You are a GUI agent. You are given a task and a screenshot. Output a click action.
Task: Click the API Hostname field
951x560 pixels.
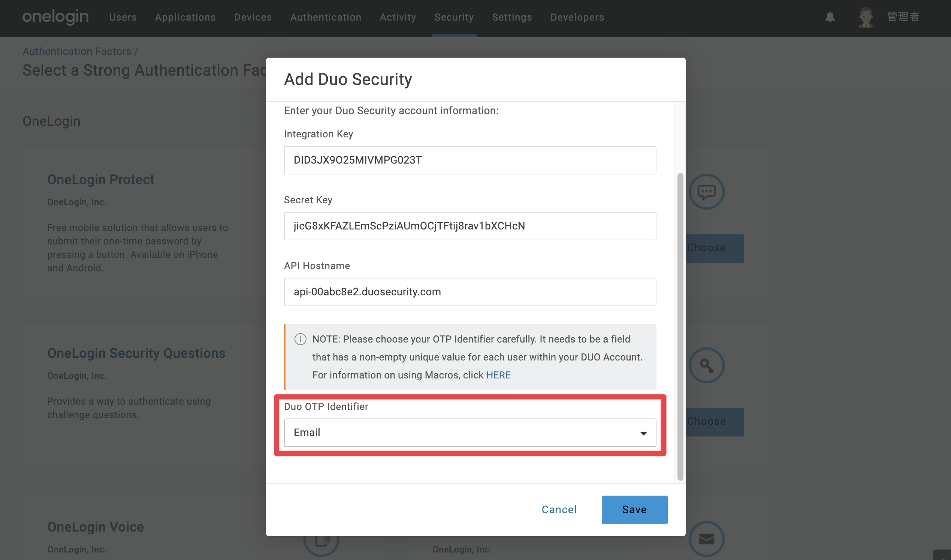click(470, 292)
